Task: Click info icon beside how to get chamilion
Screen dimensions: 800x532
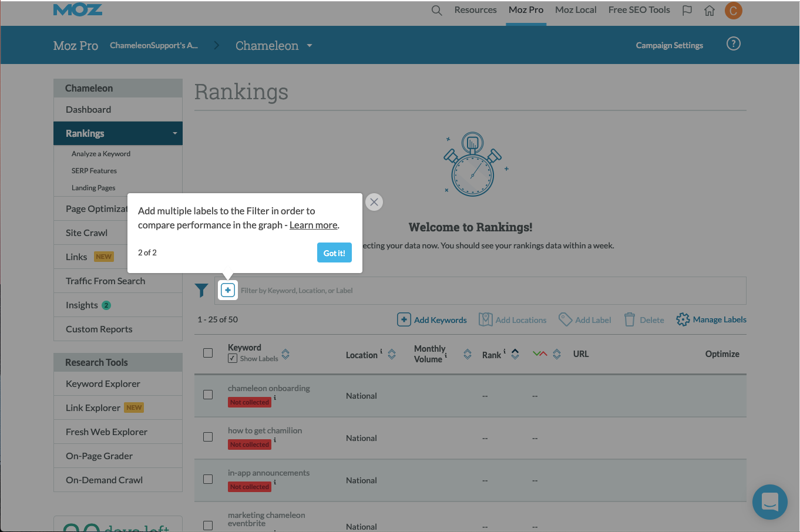Action: point(275,440)
